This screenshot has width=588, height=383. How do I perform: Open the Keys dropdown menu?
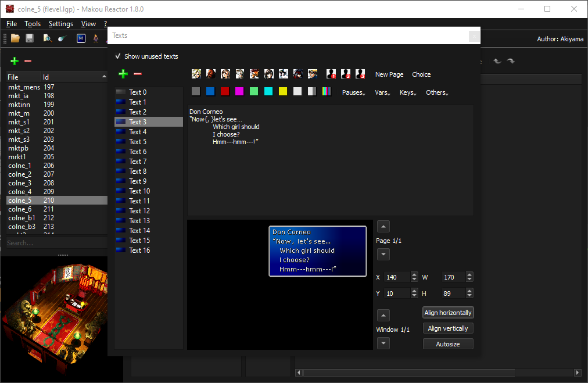pyautogui.click(x=408, y=92)
